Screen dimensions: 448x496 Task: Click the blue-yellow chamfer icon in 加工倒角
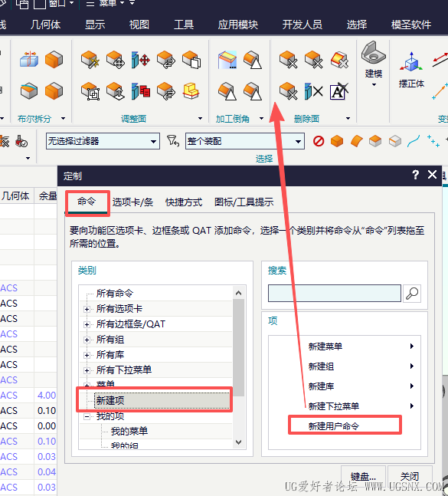click(x=227, y=60)
